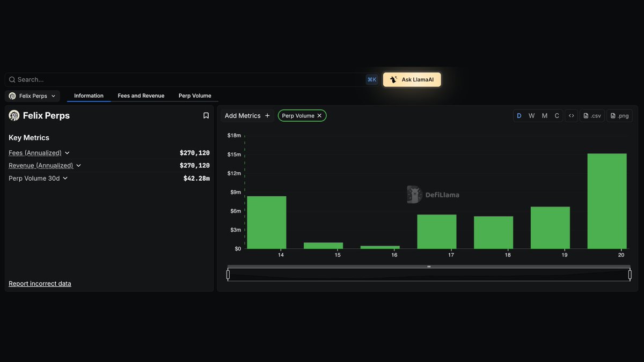
Task: Click the Key Metrics heading
Action: point(29,138)
